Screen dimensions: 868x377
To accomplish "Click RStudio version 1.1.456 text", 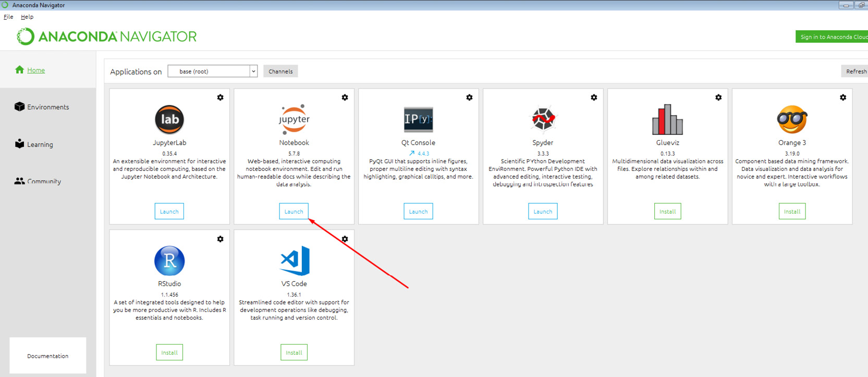I will [x=169, y=295].
